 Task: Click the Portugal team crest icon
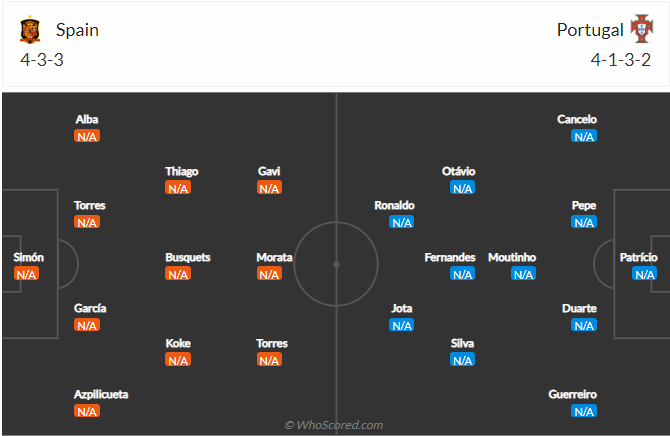coord(640,30)
